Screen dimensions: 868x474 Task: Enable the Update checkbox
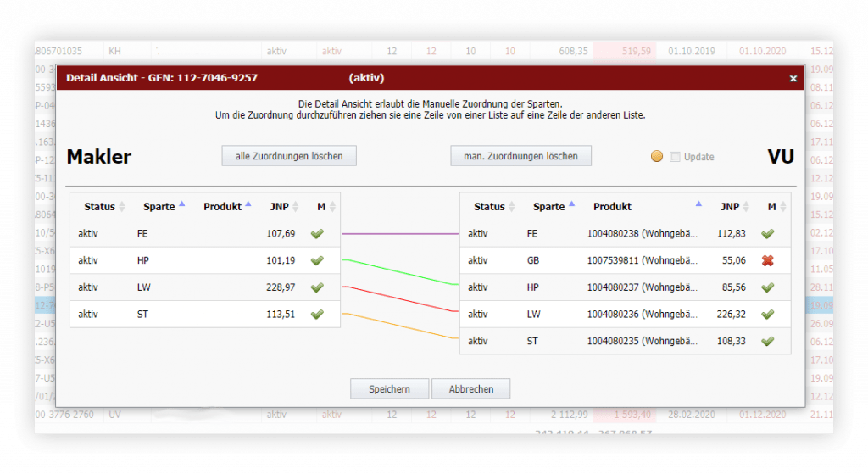[x=675, y=157]
